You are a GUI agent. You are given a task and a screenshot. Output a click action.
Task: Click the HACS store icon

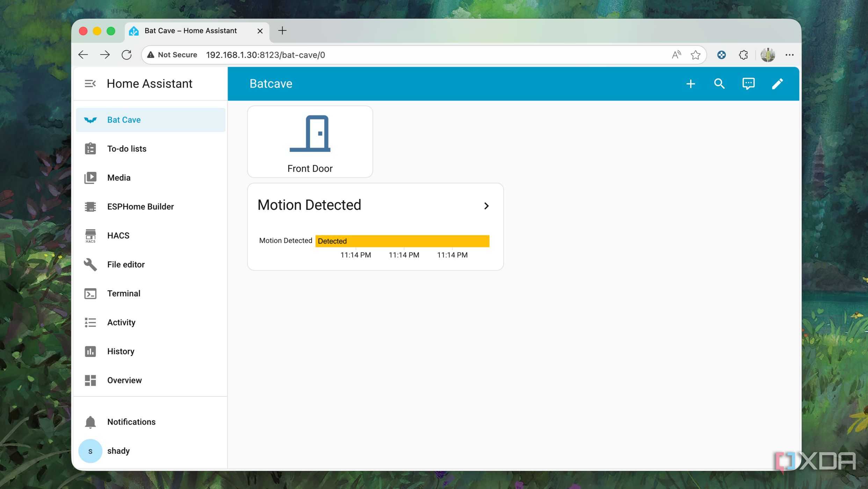90,236
